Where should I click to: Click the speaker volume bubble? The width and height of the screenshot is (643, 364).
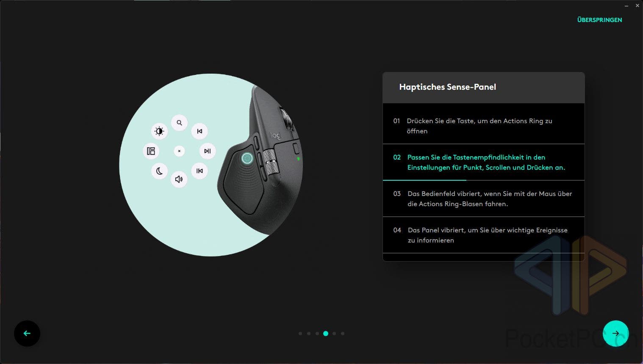click(x=179, y=179)
